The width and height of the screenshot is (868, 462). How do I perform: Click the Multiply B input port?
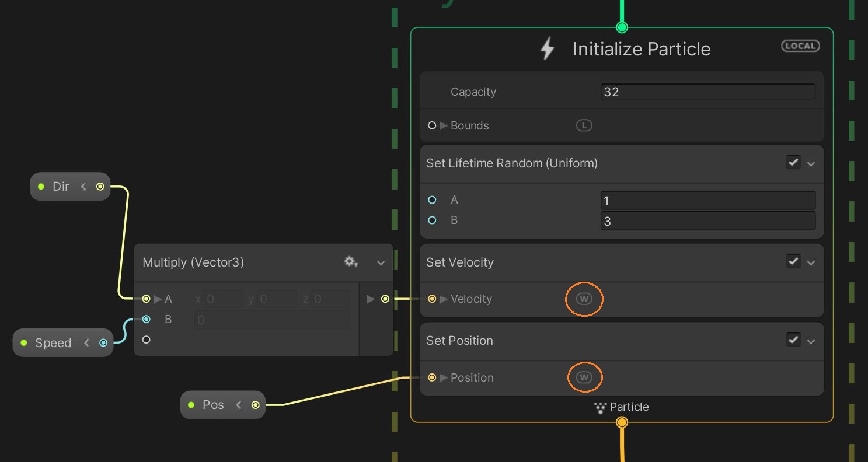[146, 319]
